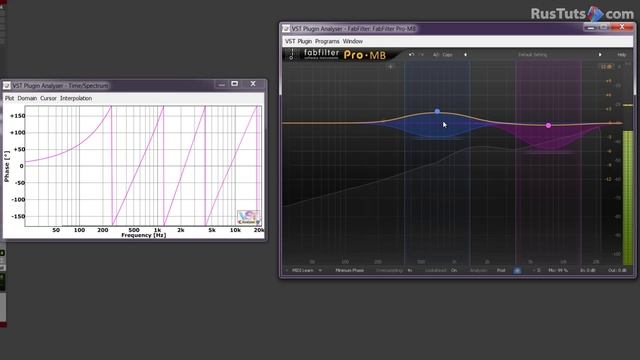Screen dimensions: 640x360
Task: Open the Help menu in Pro-MB
Action: 622,54
